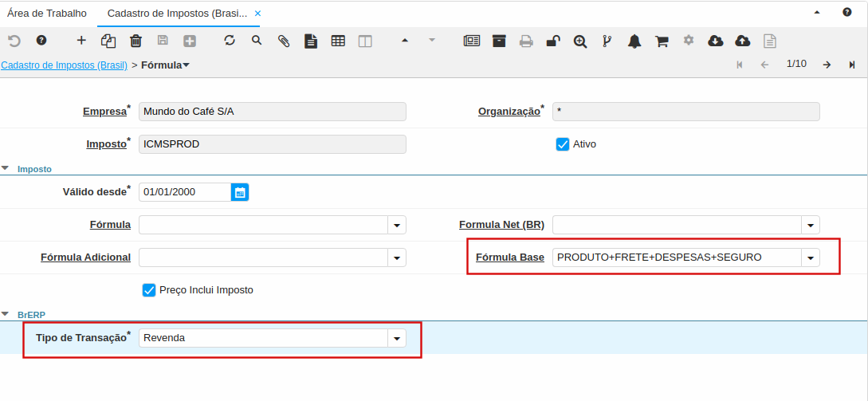Click the Válido desde date field
Viewport: 868px width, 401px height.
click(x=185, y=192)
